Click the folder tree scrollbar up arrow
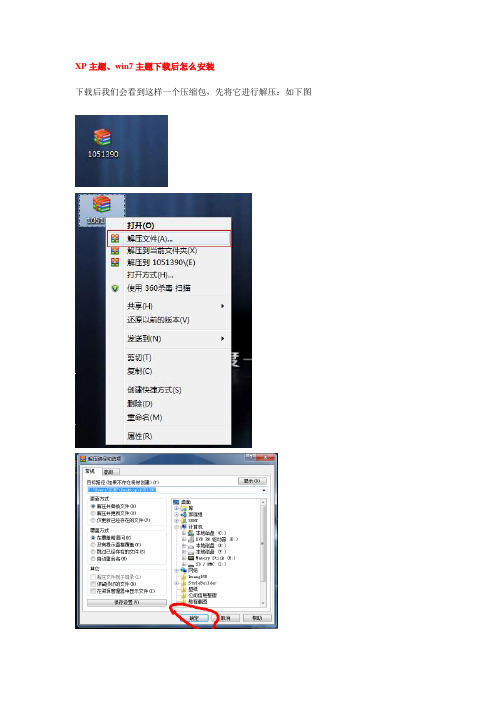This screenshot has height=702, width=496. point(263,502)
